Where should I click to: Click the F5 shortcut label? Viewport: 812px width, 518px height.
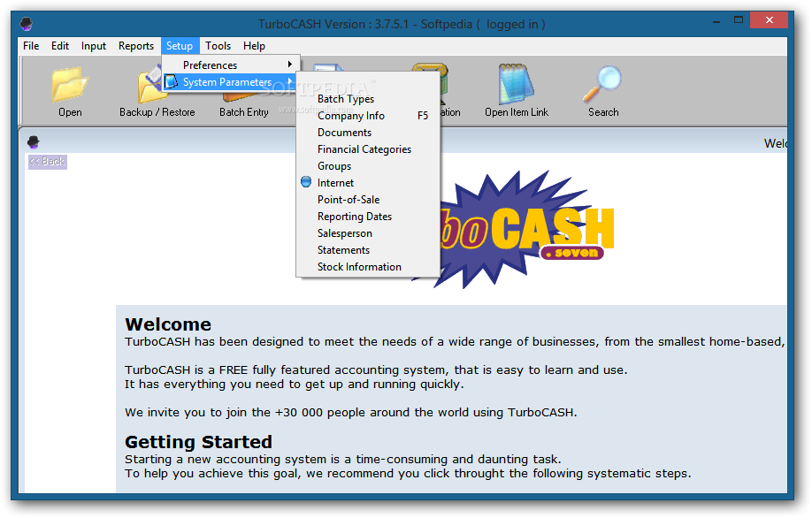[423, 116]
